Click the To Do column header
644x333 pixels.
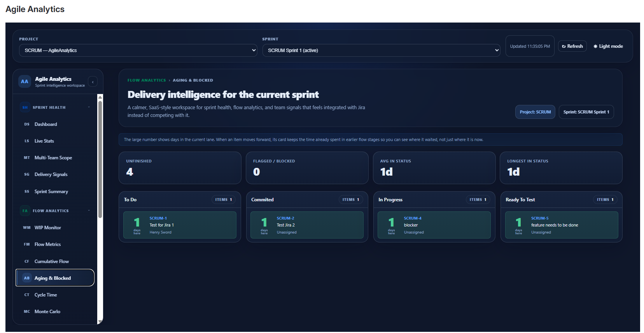click(x=130, y=200)
